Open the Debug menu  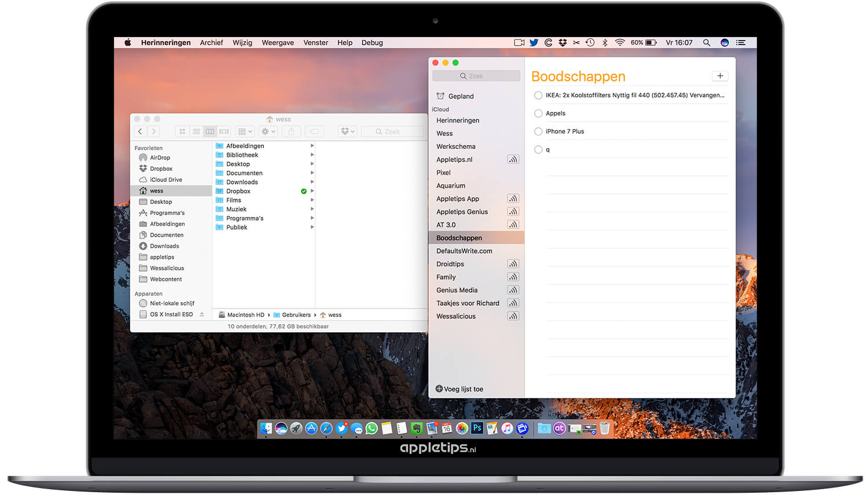coord(372,43)
